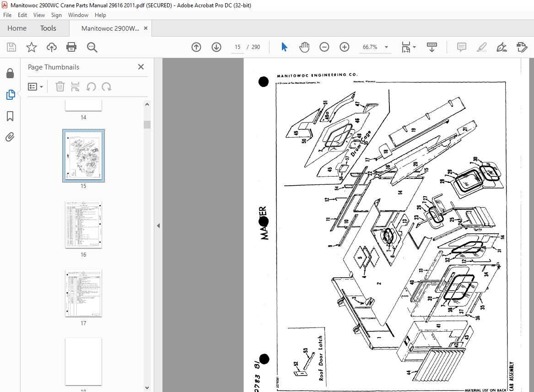
Task: Go to previous page arrow
Action: 196,47
